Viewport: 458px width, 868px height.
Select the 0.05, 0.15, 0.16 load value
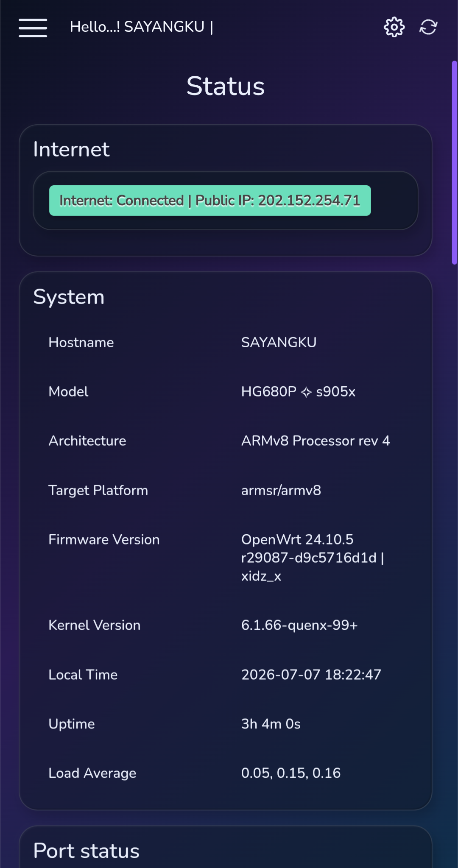291,773
